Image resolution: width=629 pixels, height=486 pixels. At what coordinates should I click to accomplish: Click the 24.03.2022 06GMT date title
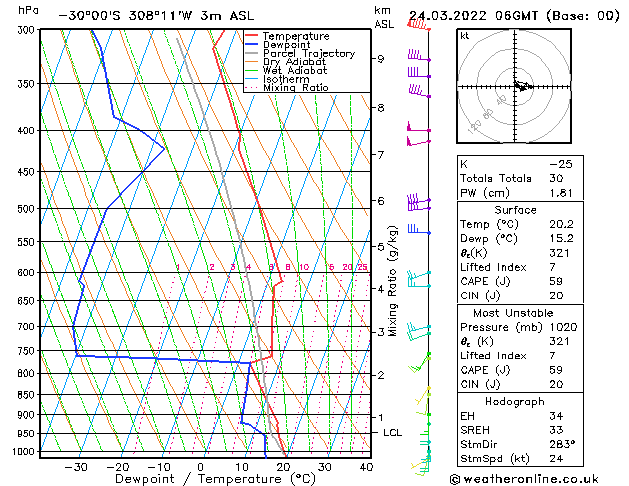pos(514,15)
